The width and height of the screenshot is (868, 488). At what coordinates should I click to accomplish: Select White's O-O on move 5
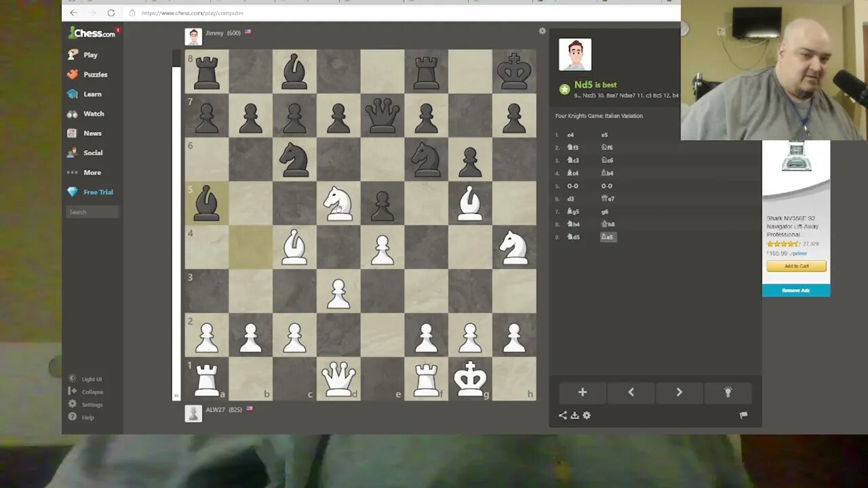coord(573,186)
